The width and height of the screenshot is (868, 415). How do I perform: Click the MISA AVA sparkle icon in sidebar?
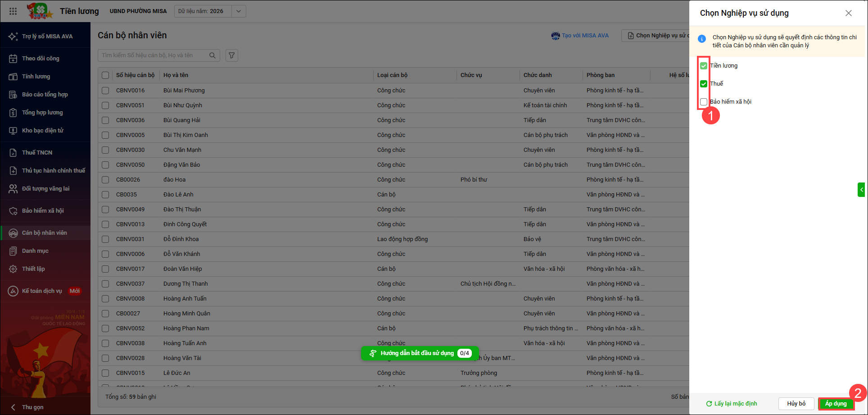(x=13, y=36)
